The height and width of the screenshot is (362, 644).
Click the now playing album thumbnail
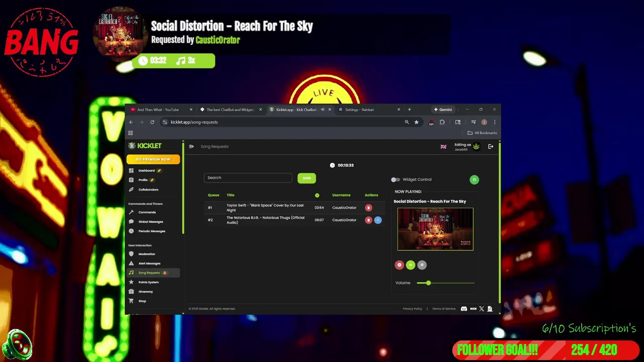point(435,229)
